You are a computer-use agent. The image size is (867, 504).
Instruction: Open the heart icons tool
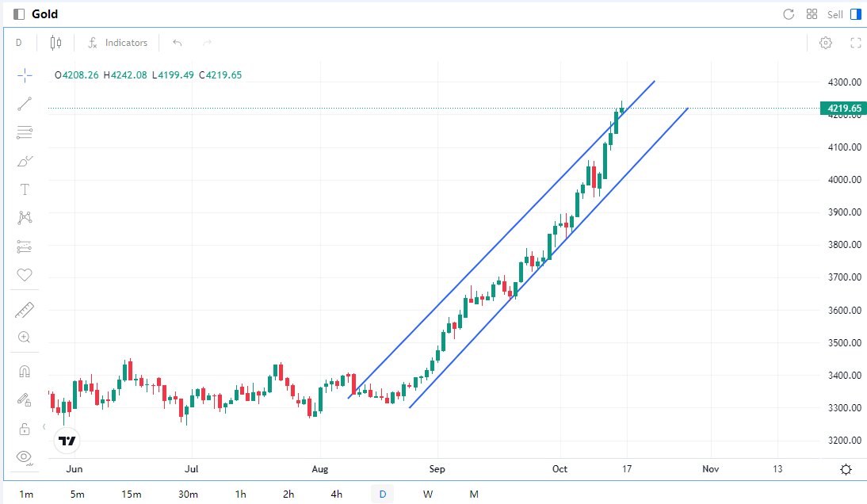tap(25, 275)
